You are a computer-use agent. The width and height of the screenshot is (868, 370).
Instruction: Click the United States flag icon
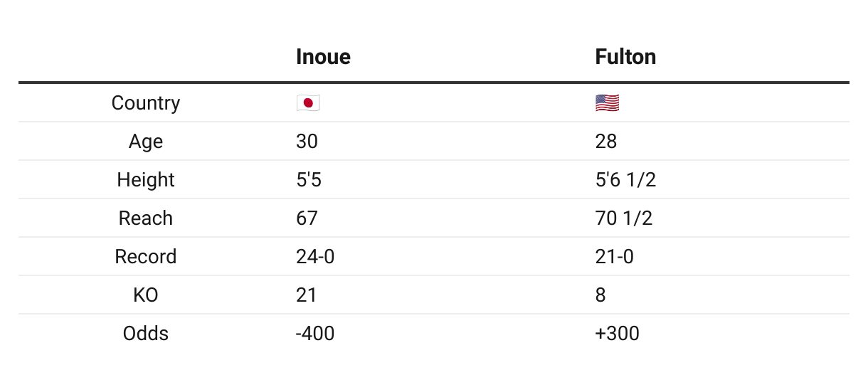point(608,103)
